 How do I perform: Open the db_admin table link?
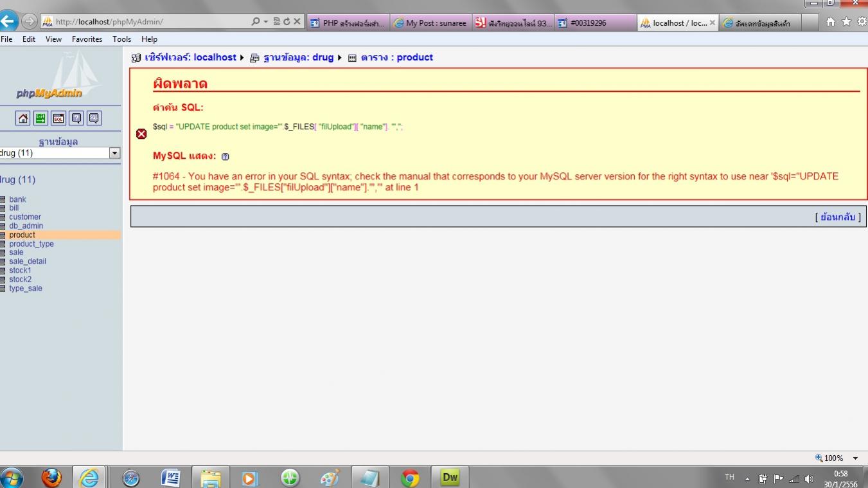(x=26, y=226)
